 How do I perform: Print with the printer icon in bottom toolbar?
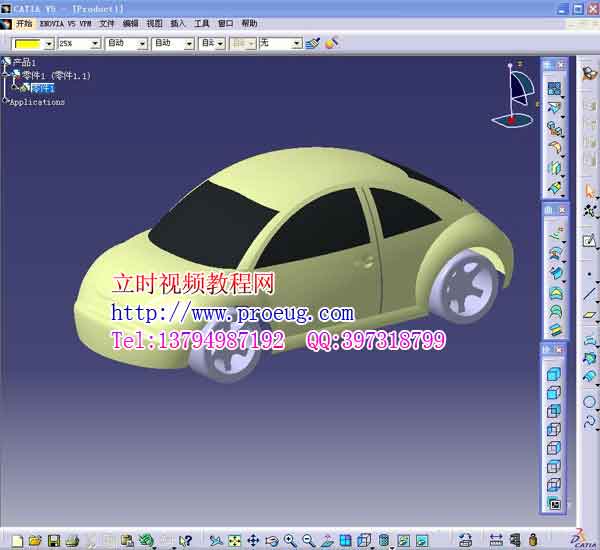click(72, 540)
